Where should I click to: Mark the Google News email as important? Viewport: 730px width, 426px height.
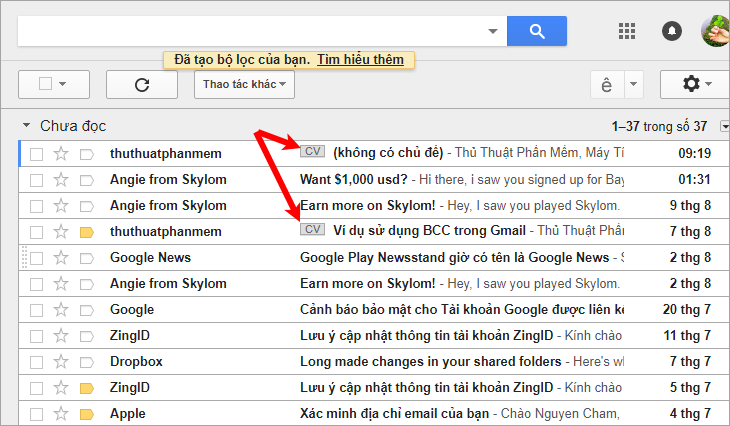[87, 258]
